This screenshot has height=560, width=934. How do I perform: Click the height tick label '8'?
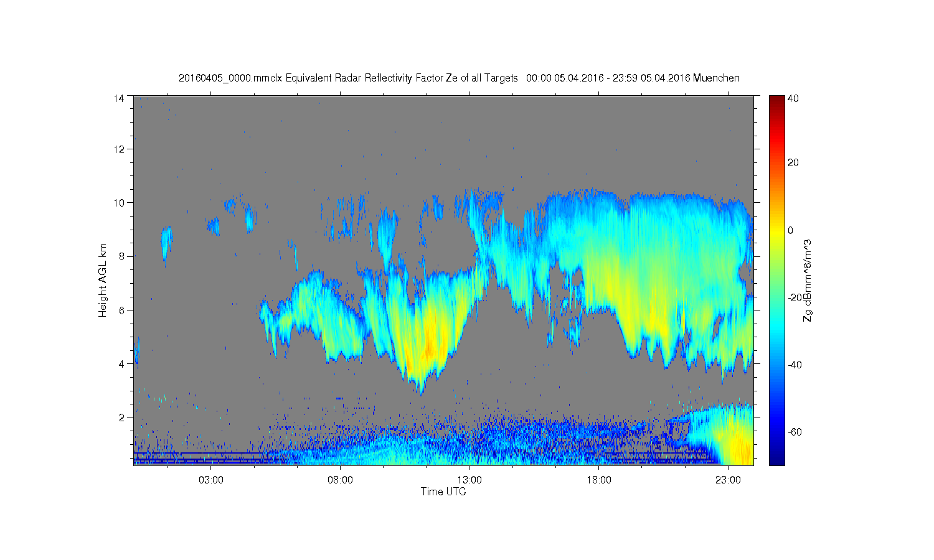click(121, 256)
